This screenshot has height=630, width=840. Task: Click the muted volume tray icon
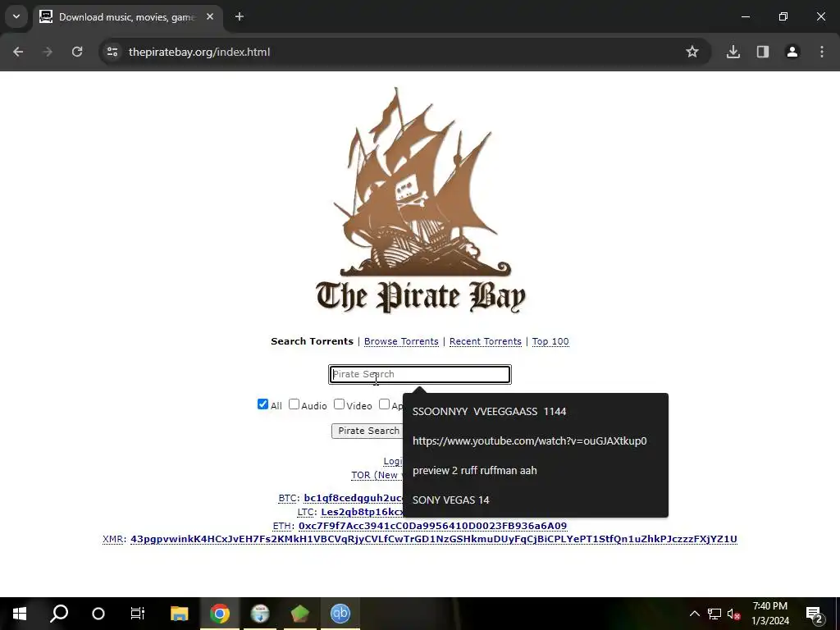pos(733,614)
